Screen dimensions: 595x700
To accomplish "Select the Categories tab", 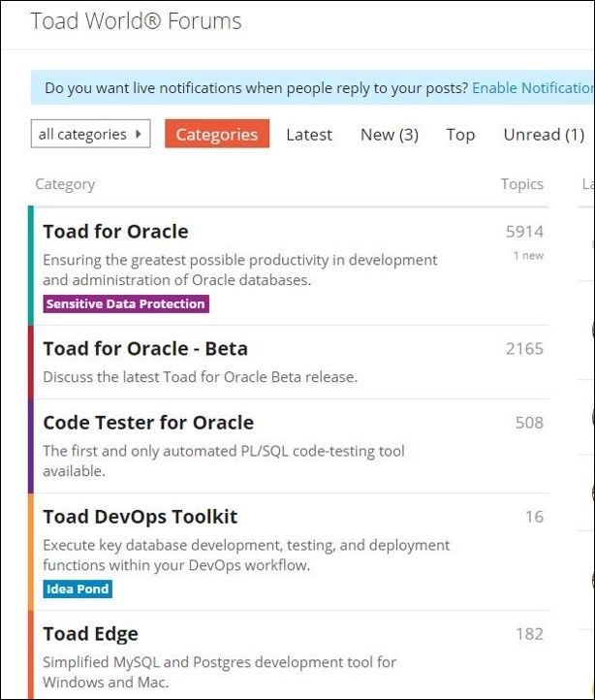I will point(217,134).
